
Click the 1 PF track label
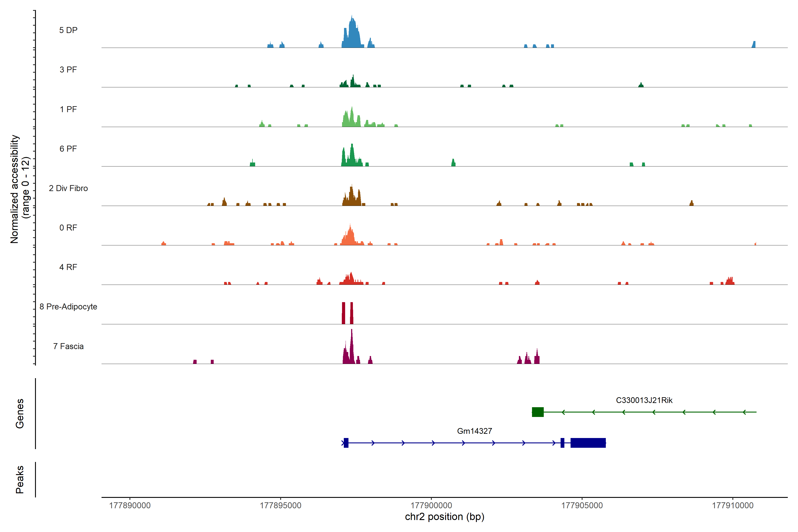point(68,109)
